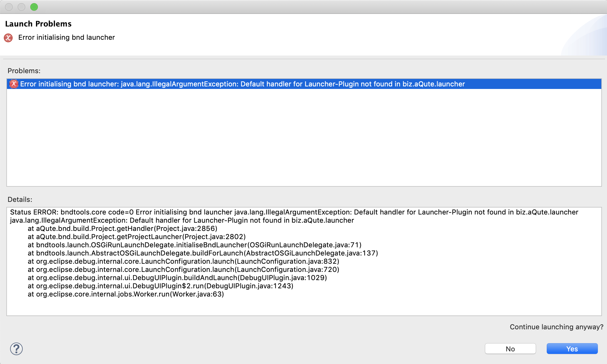
Task: Click the LaunchConfiguration.java:720 stack line
Action: pos(183,269)
